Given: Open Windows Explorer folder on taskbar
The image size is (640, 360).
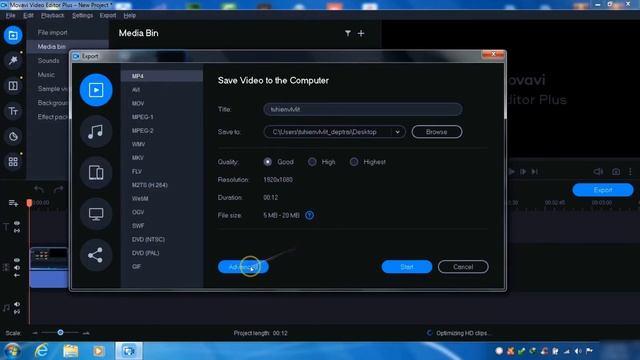Looking at the screenshot, I should [71, 351].
